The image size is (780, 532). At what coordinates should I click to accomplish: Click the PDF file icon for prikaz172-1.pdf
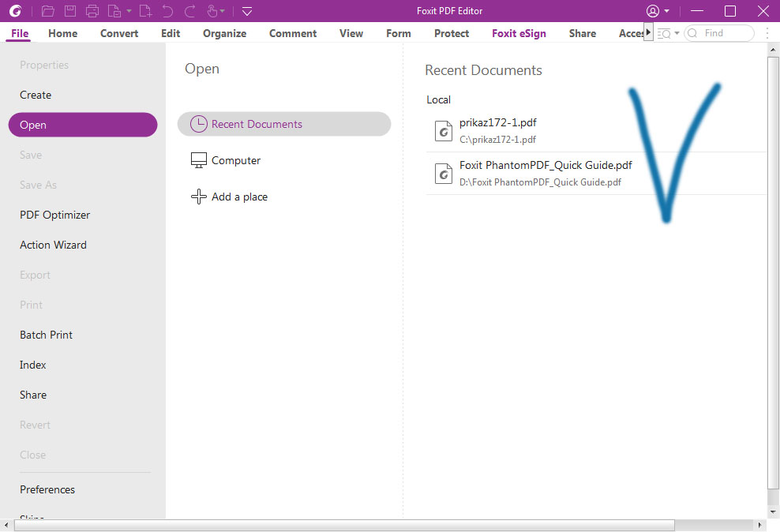[x=443, y=131]
